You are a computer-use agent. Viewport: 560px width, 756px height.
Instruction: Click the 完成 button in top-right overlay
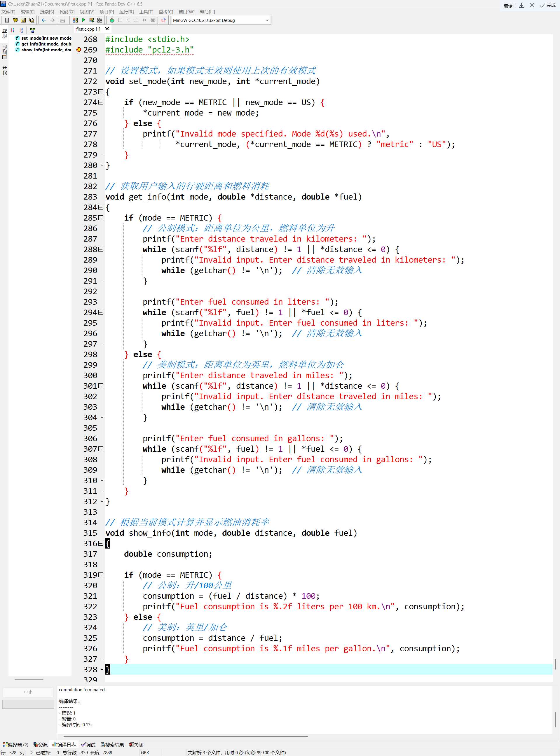[x=548, y=6]
